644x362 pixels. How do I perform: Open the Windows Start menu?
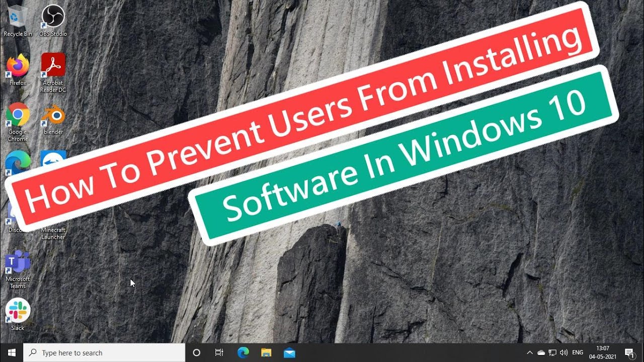coord(12,352)
